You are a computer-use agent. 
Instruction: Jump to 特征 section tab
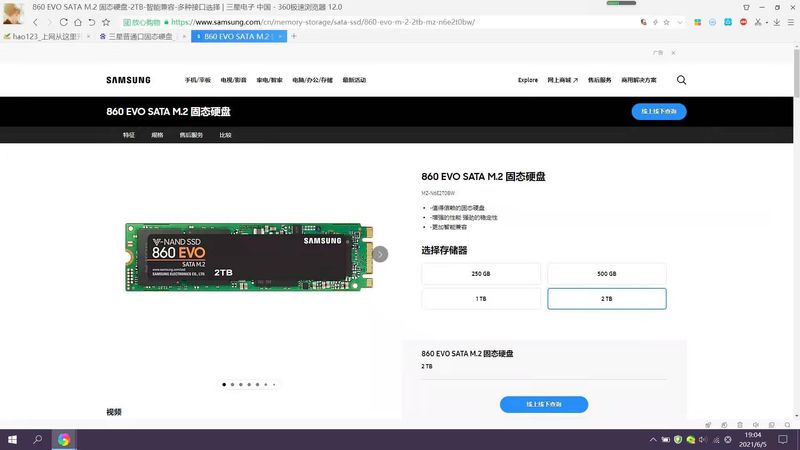click(129, 135)
